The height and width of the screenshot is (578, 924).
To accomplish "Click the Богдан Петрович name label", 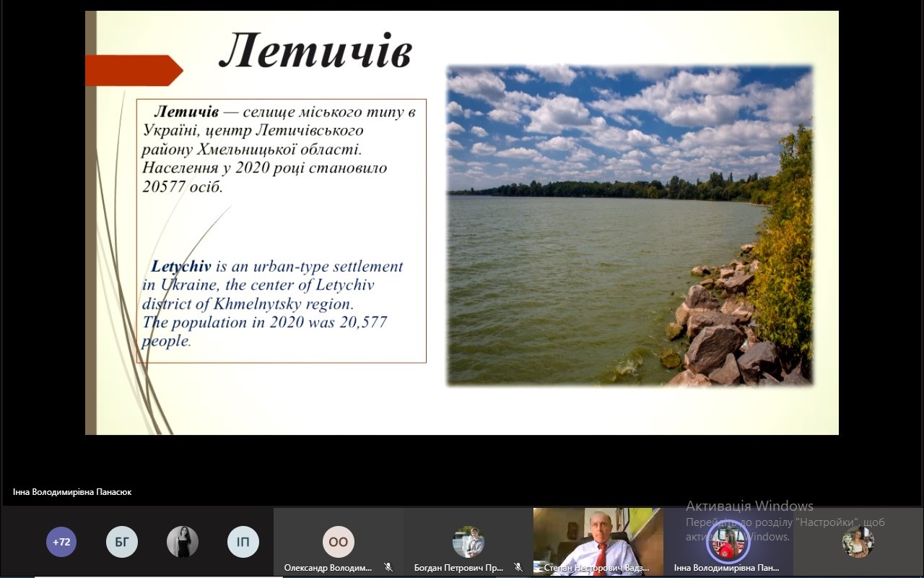I will tap(458, 568).
